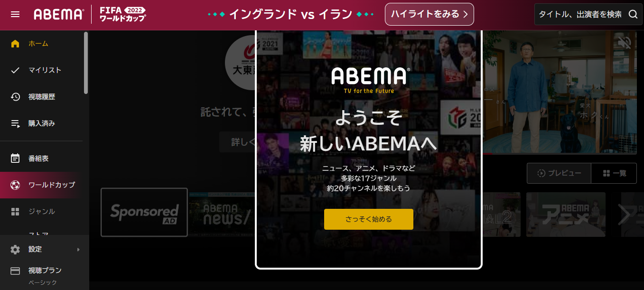644x290 pixels.
Task: Open 番組表 calendar icon
Action: [15, 159]
